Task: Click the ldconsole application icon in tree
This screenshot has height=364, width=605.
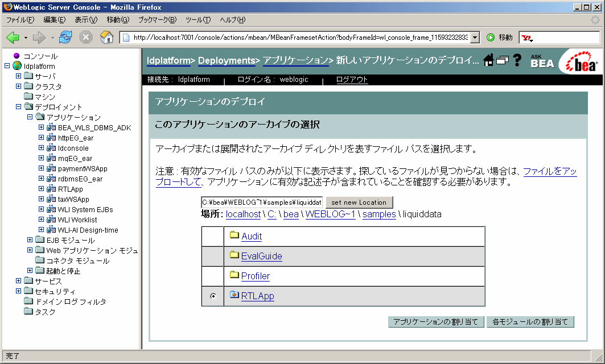Action: tap(51, 148)
